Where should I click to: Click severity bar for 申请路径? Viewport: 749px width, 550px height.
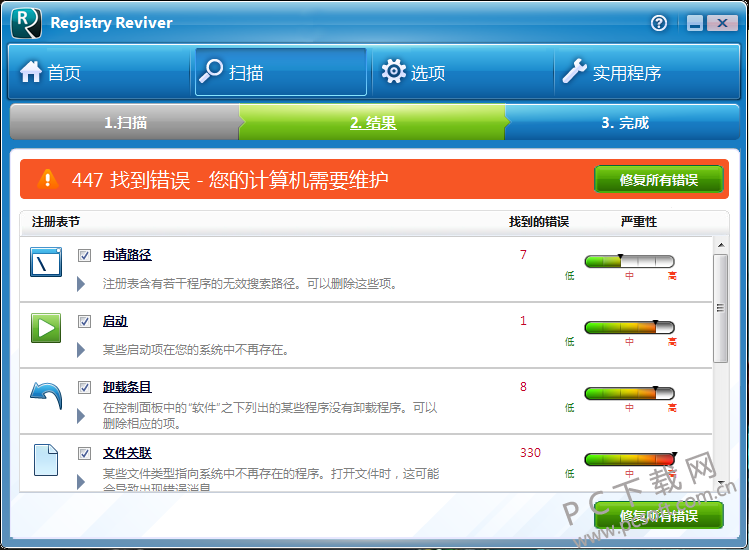629,261
